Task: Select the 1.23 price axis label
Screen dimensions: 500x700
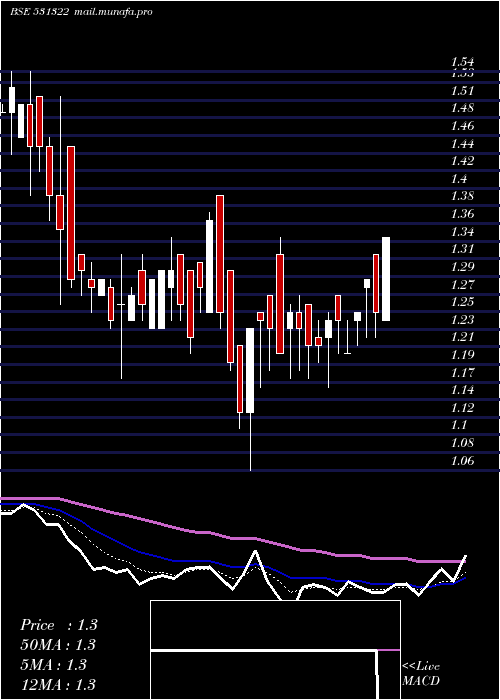Action: tap(462, 320)
